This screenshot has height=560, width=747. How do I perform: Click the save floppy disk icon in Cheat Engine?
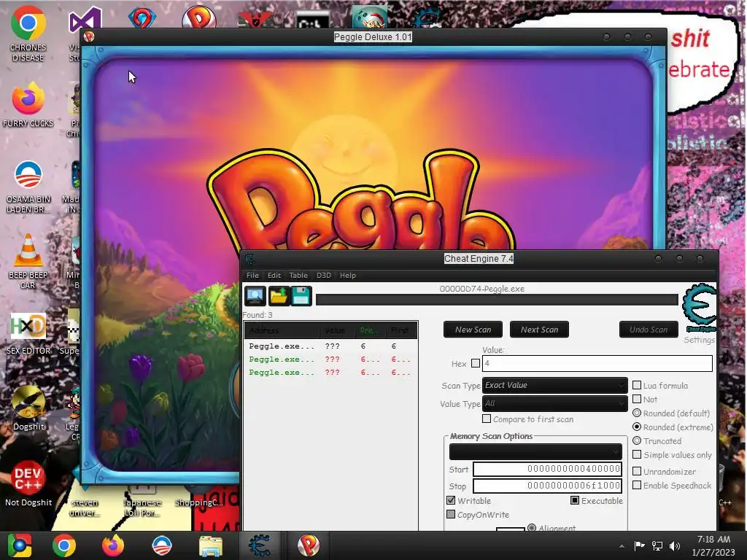point(301,296)
